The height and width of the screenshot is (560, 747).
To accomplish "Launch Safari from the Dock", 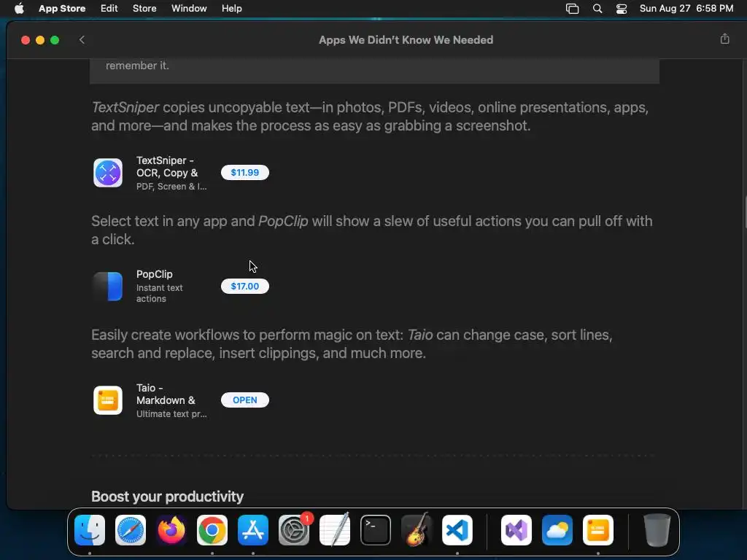I will (131, 530).
